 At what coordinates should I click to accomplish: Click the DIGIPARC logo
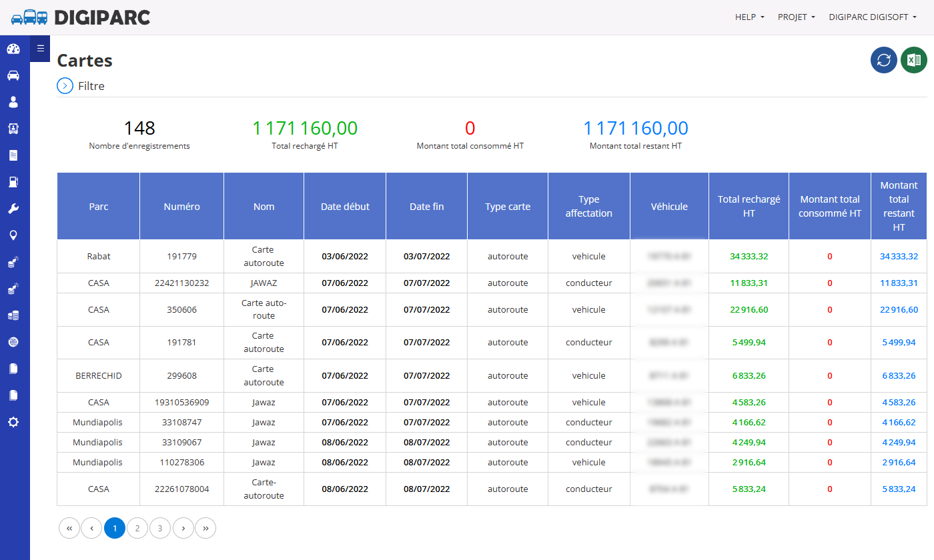(x=81, y=17)
